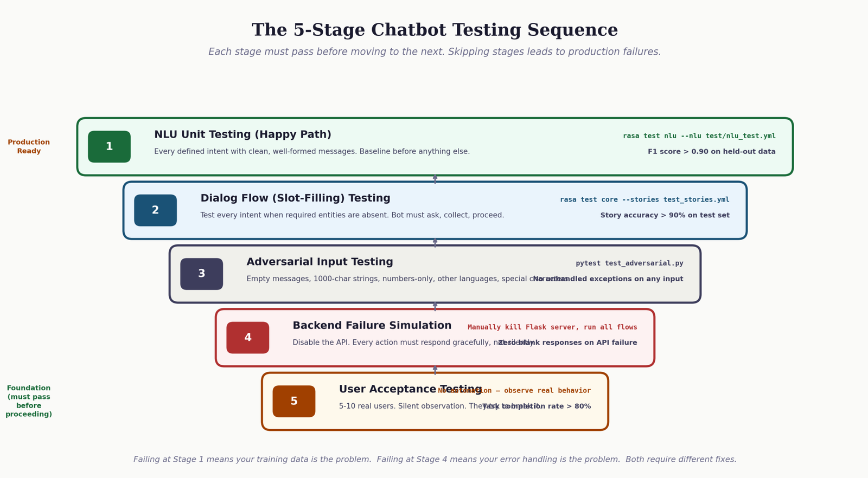Click the main title "The 5-Stage Chatbot Testing Sequence"
The height and width of the screenshot is (478, 868).
click(x=435, y=30)
